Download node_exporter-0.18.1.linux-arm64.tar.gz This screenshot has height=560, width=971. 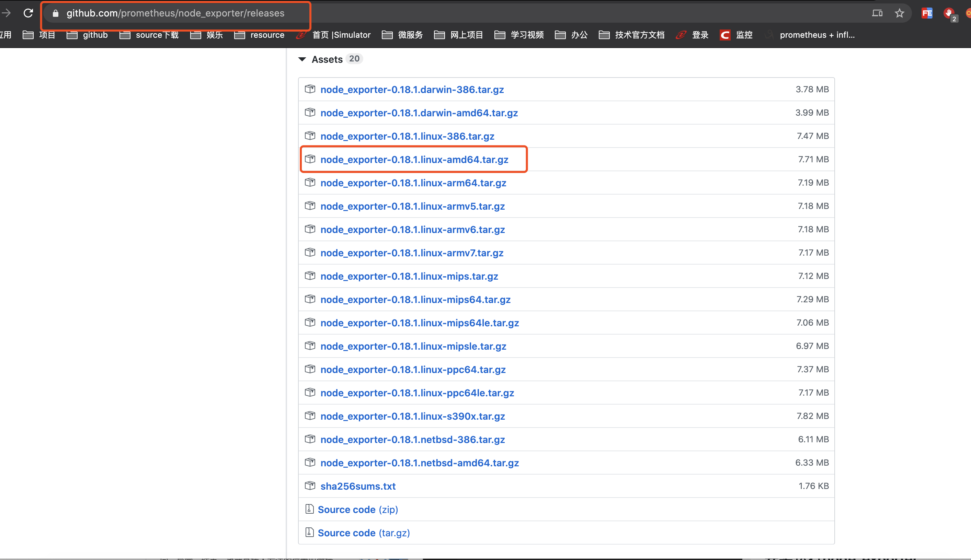pos(413,183)
